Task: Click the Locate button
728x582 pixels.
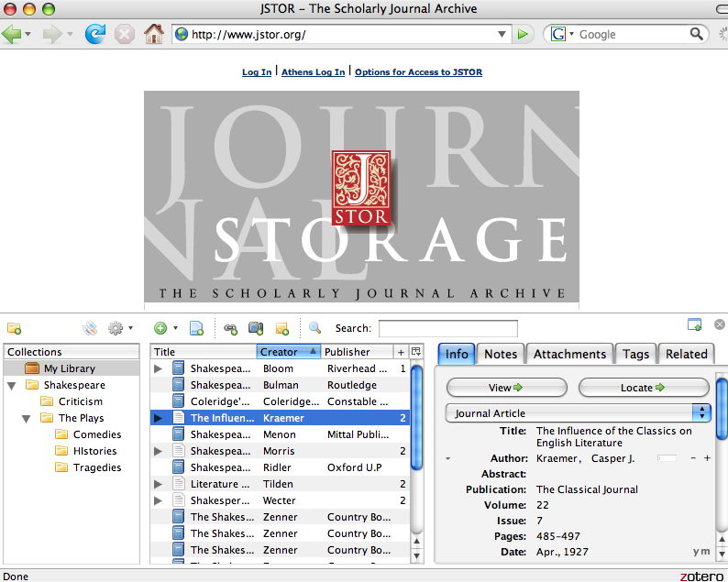Action: (x=644, y=388)
